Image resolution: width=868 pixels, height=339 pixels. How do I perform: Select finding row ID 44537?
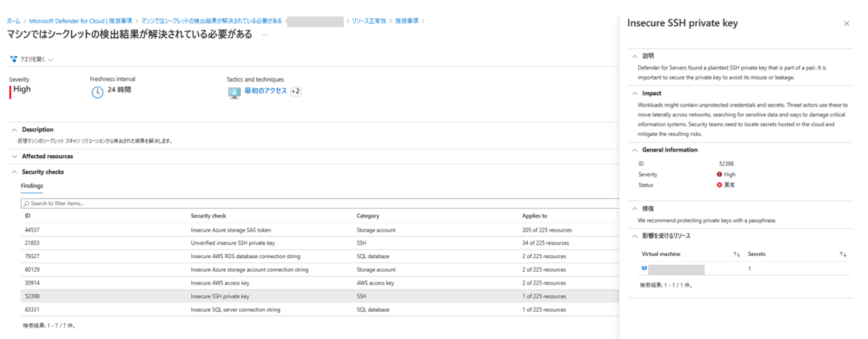pos(319,230)
